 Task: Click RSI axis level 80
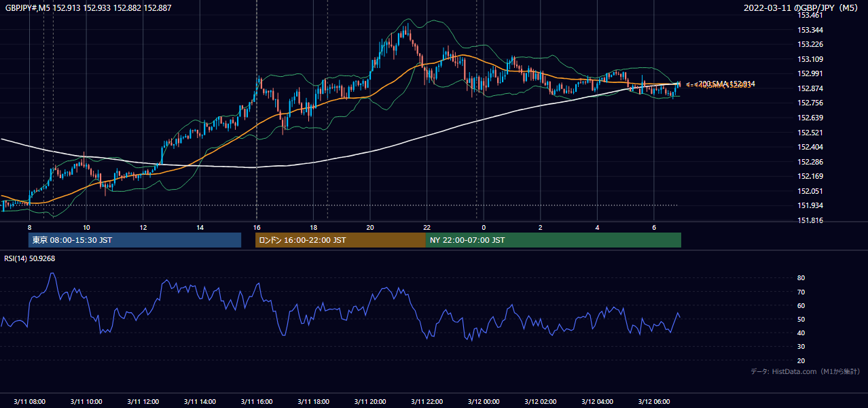point(801,278)
